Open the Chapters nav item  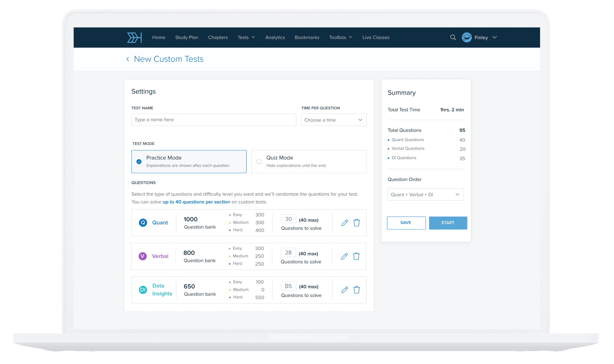[218, 37]
